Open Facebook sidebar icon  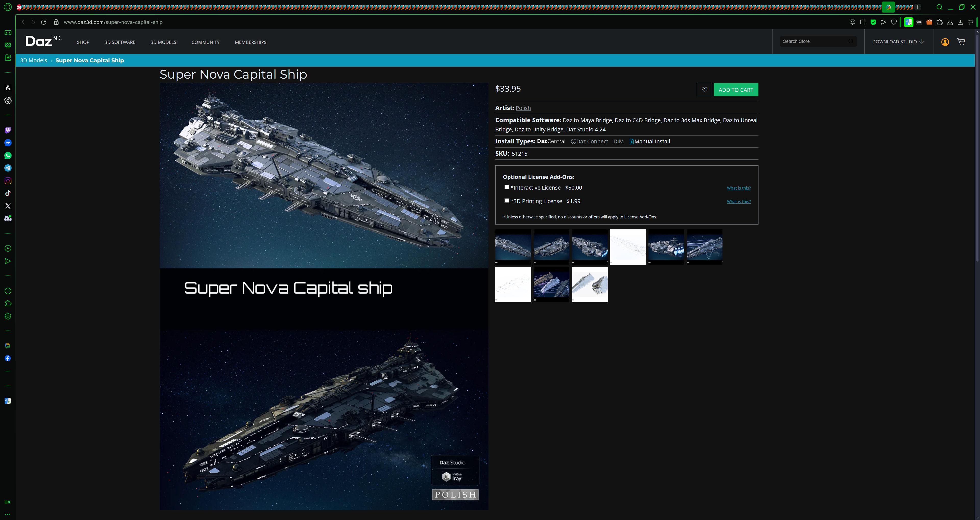(x=8, y=358)
